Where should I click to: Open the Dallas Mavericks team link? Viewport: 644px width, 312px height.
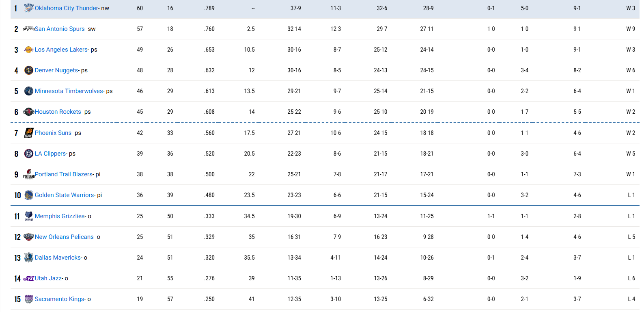click(x=58, y=258)
